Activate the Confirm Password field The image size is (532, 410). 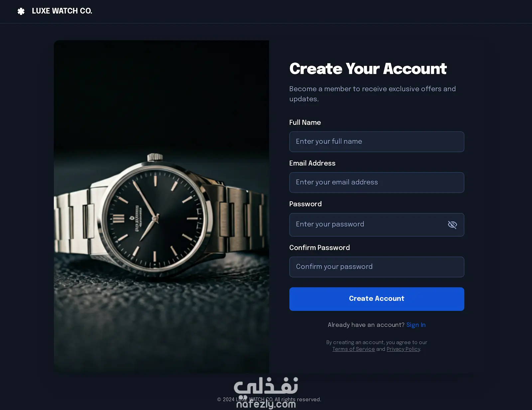376,267
